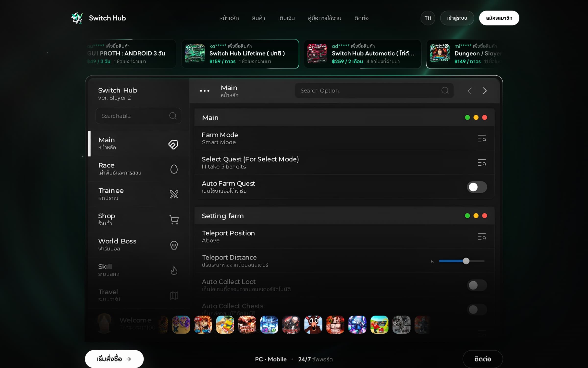Open the คู่มือการใช้งาน nav menu item
Image resolution: width=588 pixels, height=368 pixels.
(x=324, y=18)
